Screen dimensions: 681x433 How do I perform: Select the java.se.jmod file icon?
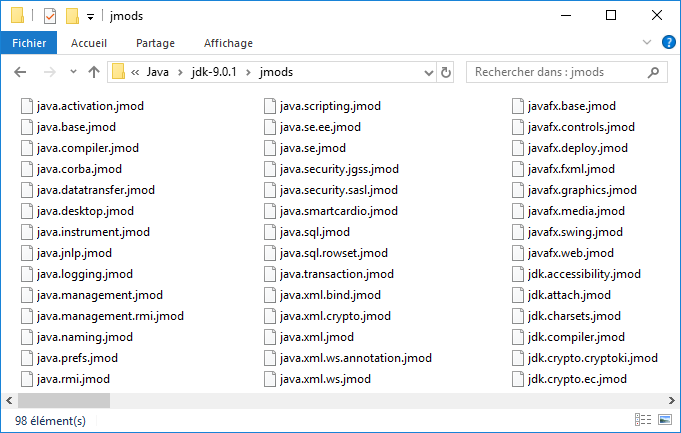pyautogui.click(x=270, y=148)
